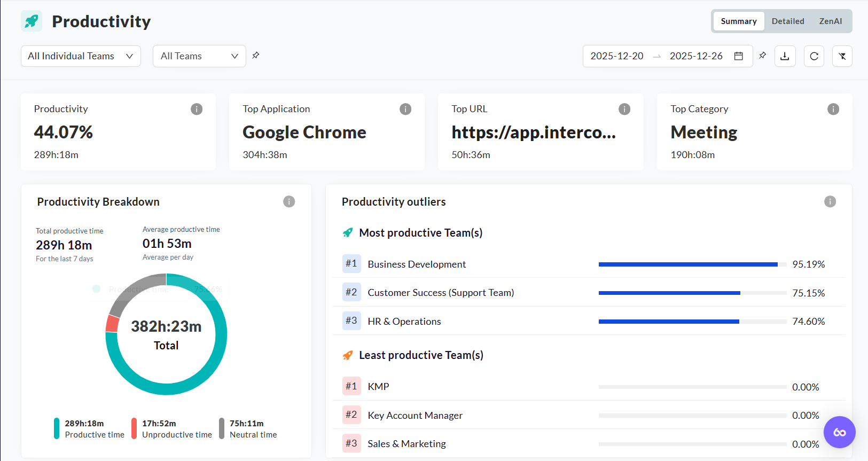Open the calendar date picker icon
Screen dimensions: 868x461
(x=739, y=56)
